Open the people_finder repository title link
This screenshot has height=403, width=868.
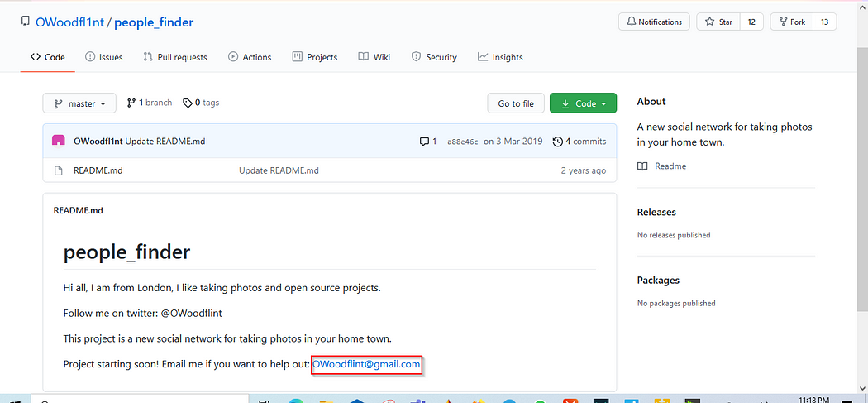(x=154, y=22)
